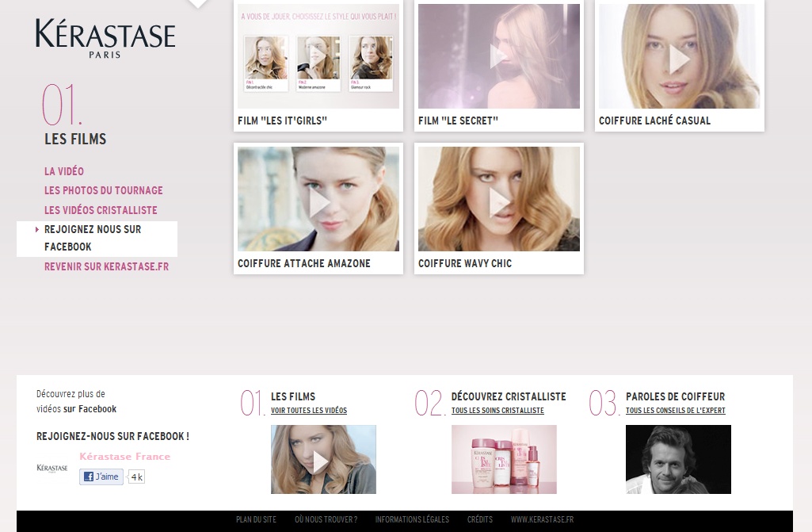The width and height of the screenshot is (812, 532).
Task: Click the Kérastase Paris logo
Action: point(105,38)
